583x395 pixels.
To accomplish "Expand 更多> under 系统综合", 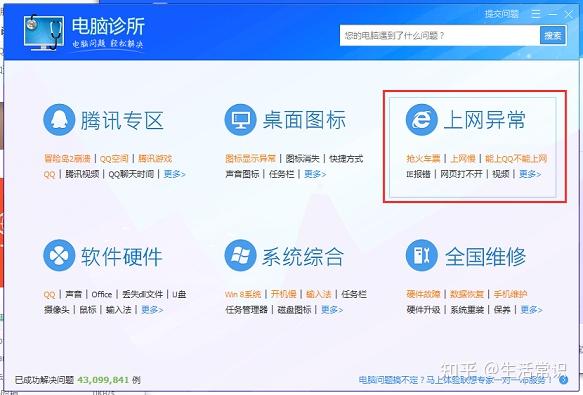I will pos(332,309).
